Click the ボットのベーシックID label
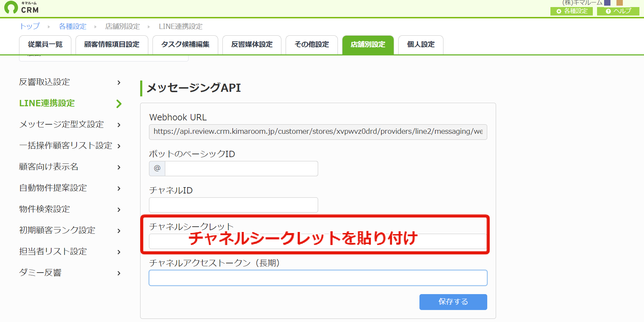Screen dimensions: 644x322 coord(192,154)
